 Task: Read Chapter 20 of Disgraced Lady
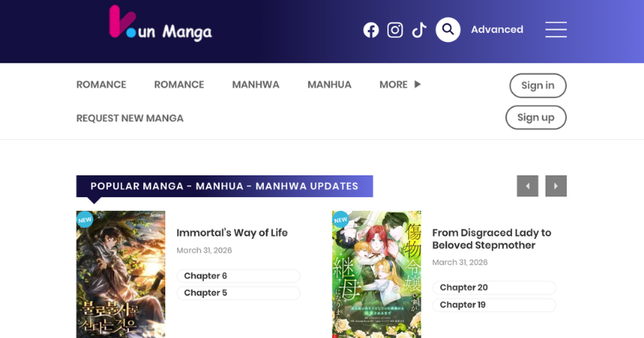coord(494,287)
